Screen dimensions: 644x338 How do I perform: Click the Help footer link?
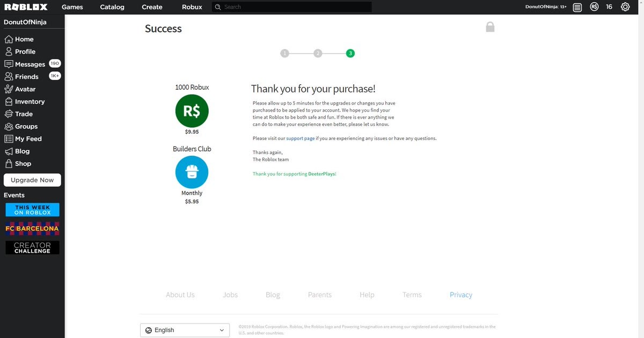coord(367,295)
